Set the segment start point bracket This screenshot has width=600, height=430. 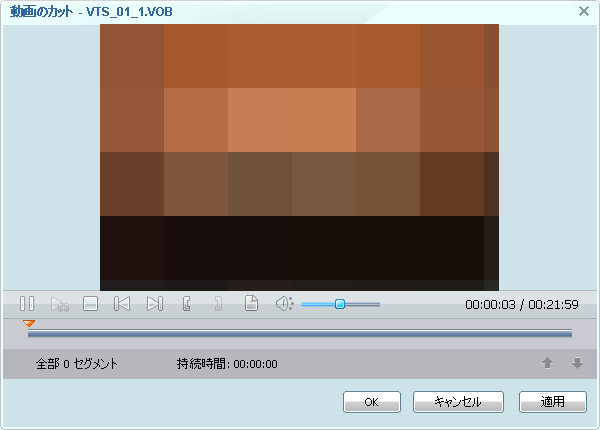click(x=187, y=304)
